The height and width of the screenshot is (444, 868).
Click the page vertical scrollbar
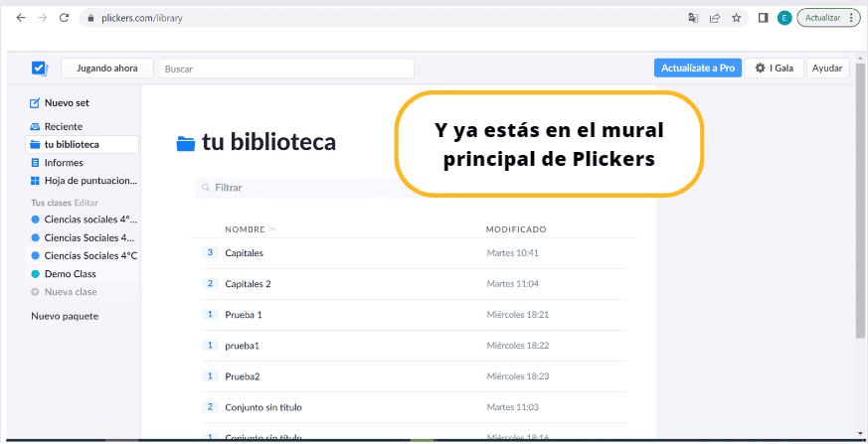[860, 199]
